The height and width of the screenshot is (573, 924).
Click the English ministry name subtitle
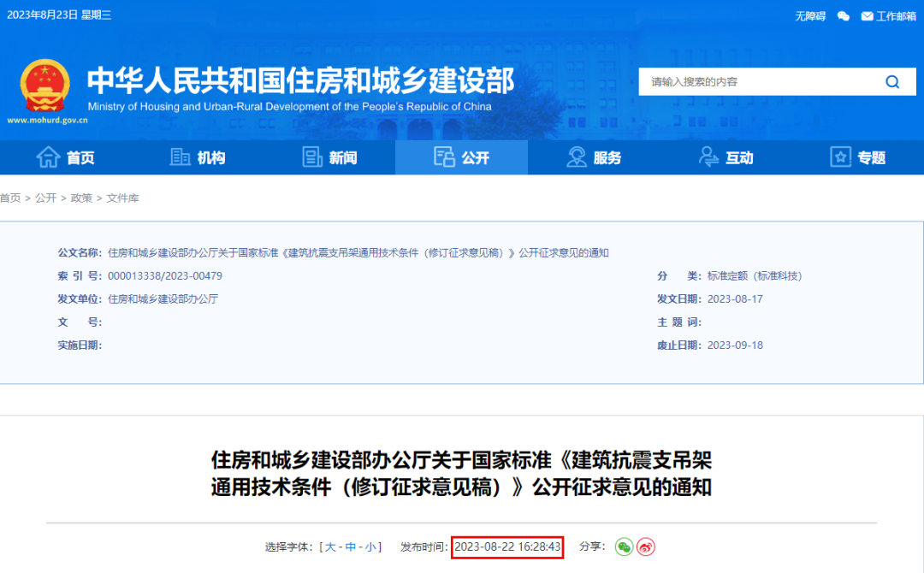289,107
